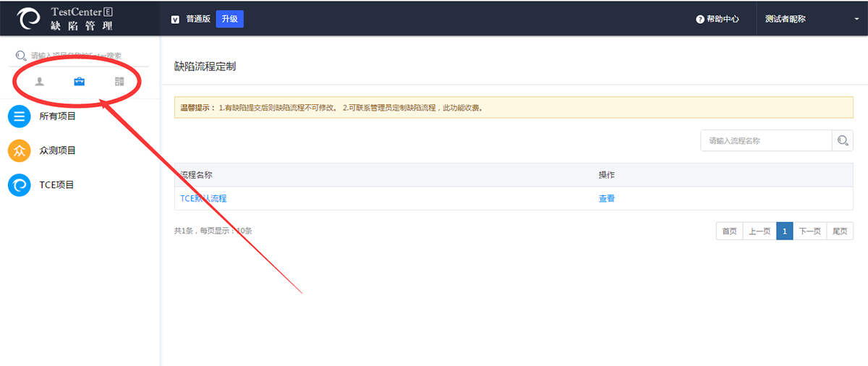Click the TestCenter swirl logo

[30, 19]
